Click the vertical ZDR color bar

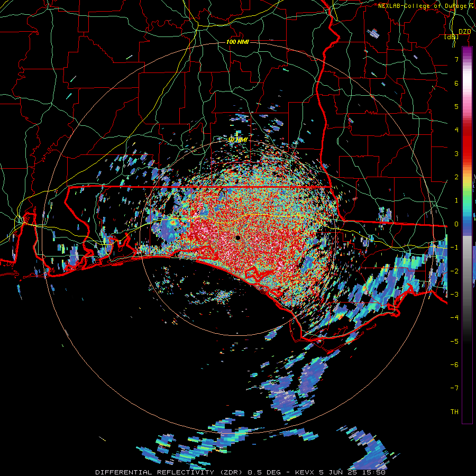(467, 235)
